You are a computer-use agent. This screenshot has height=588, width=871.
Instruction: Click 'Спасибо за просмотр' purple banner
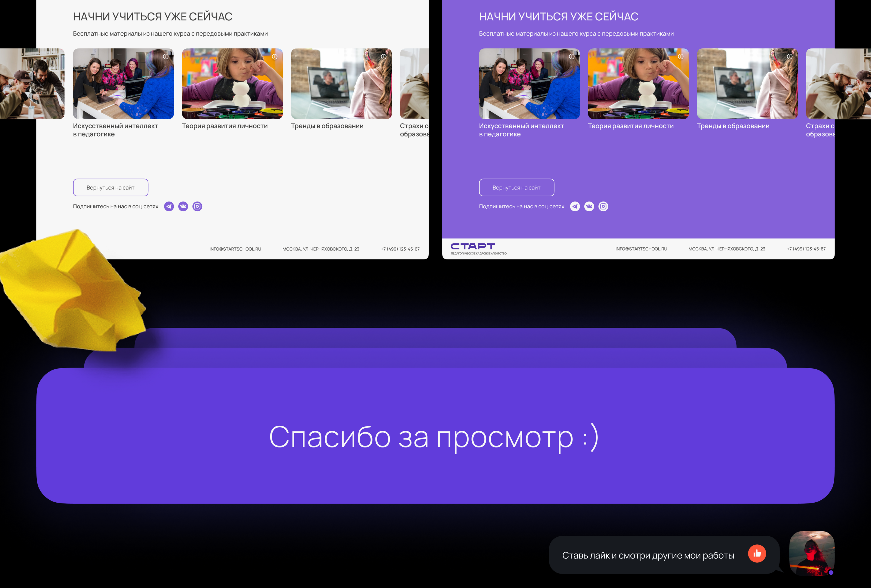pos(435,436)
